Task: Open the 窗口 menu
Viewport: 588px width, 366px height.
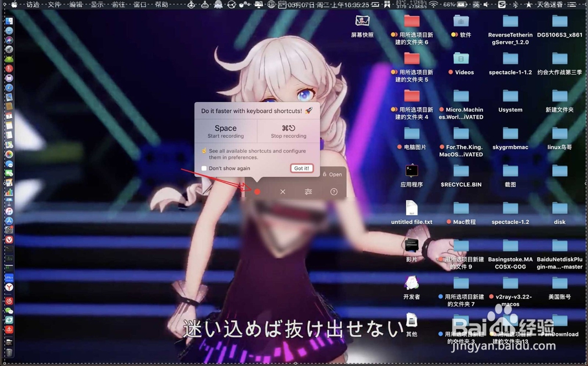Action: tap(140, 5)
